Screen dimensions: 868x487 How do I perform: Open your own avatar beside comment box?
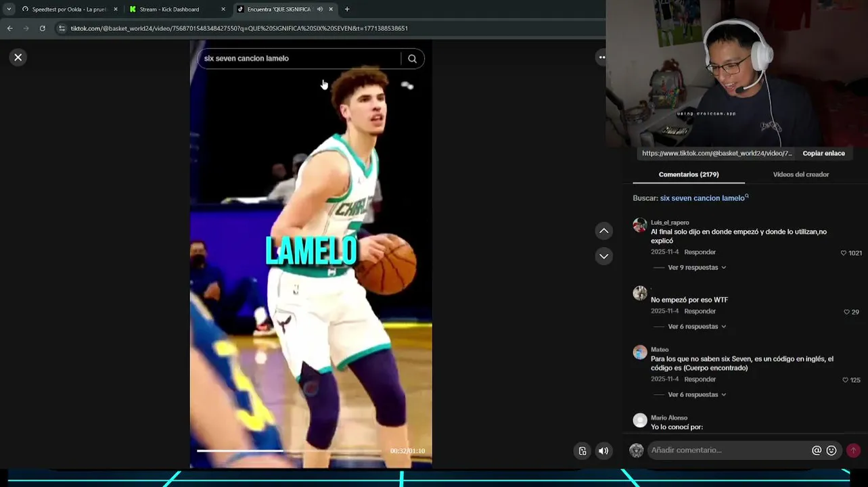(637, 450)
